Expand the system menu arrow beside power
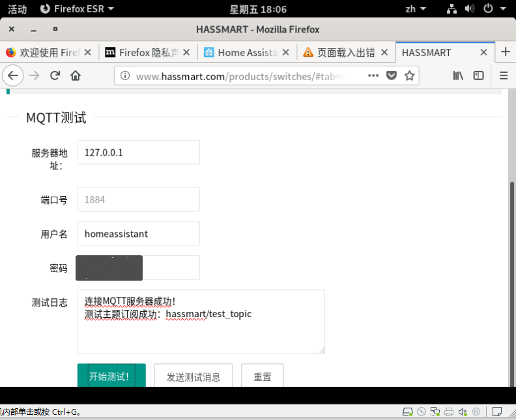The width and height of the screenshot is (516, 420). click(x=503, y=9)
